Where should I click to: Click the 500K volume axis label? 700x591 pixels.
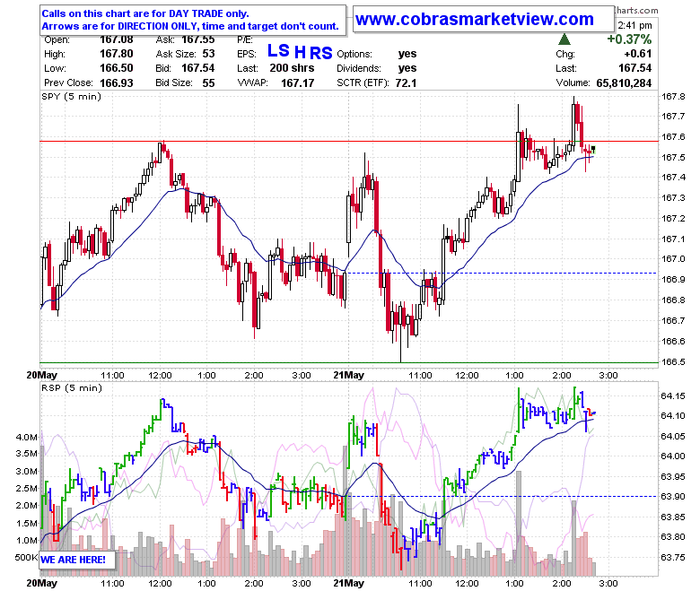click(x=26, y=557)
